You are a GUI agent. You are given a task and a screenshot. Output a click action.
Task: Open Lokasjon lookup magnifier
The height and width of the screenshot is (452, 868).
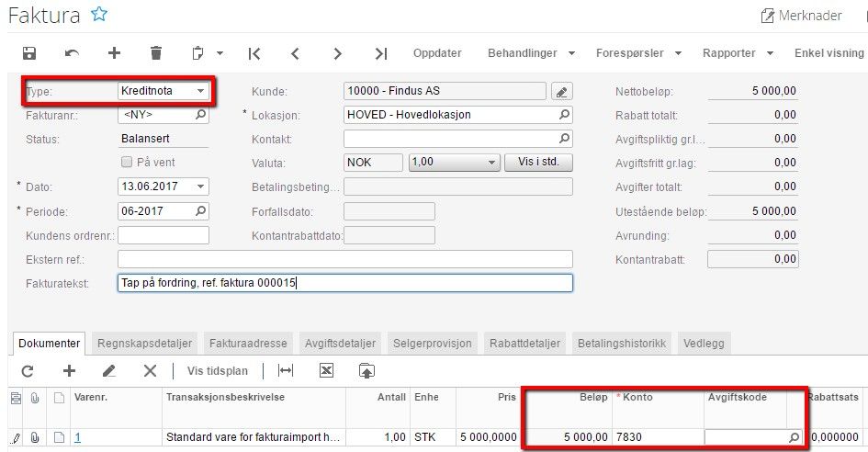[564, 115]
